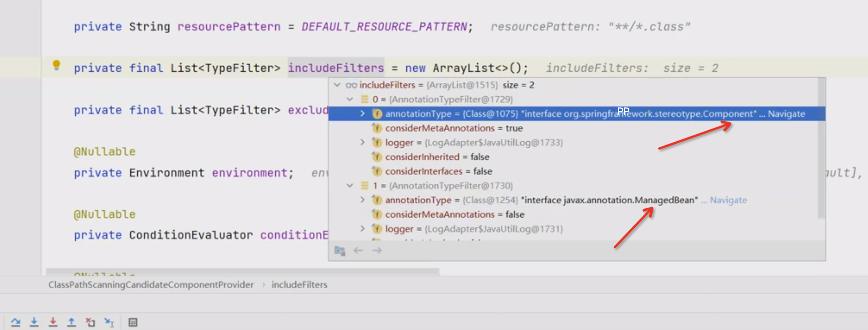The height and width of the screenshot is (330, 868).
Task: Click the popup's open-in-tool-window icon
Action: [x=340, y=251]
